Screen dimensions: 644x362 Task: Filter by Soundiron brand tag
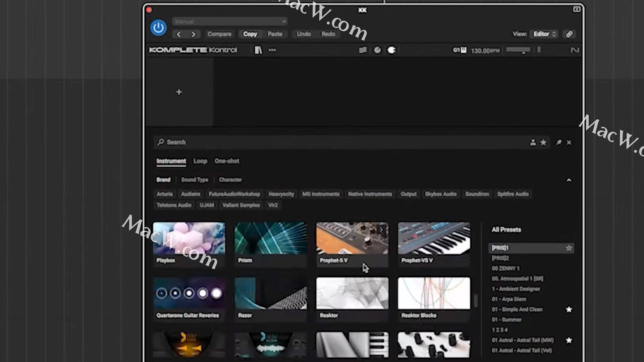pyautogui.click(x=477, y=194)
